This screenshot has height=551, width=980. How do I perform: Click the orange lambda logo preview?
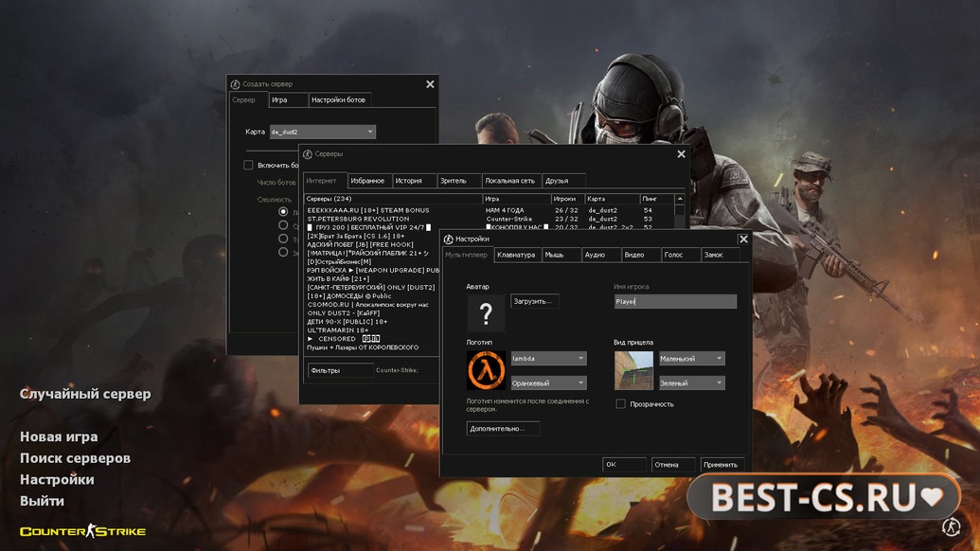(x=486, y=370)
